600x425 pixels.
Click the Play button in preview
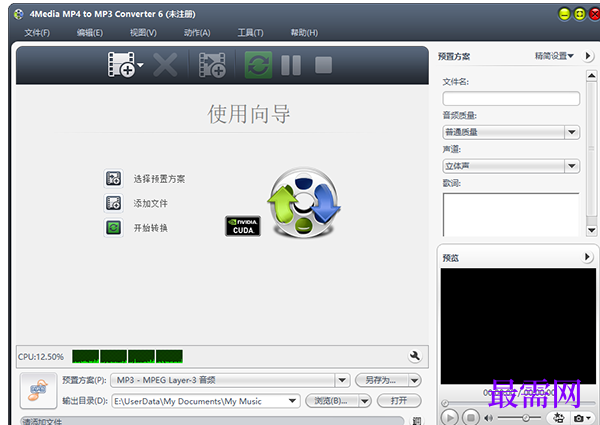(x=450, y=417)
